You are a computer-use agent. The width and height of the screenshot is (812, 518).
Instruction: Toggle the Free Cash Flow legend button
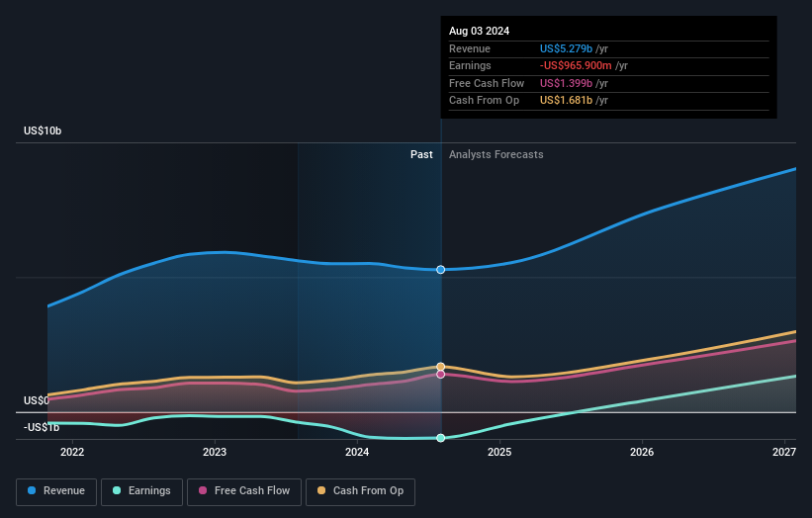[244, 491]
